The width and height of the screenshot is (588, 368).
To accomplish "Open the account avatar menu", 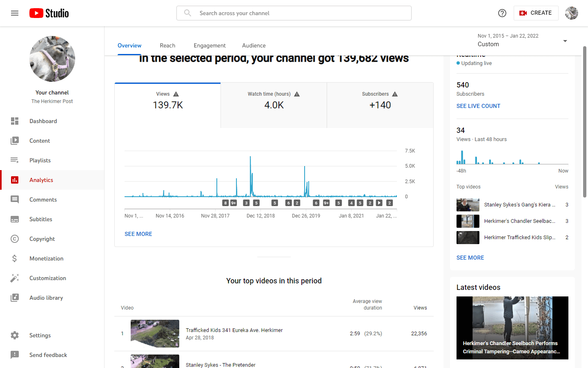I will click(572, 13).
